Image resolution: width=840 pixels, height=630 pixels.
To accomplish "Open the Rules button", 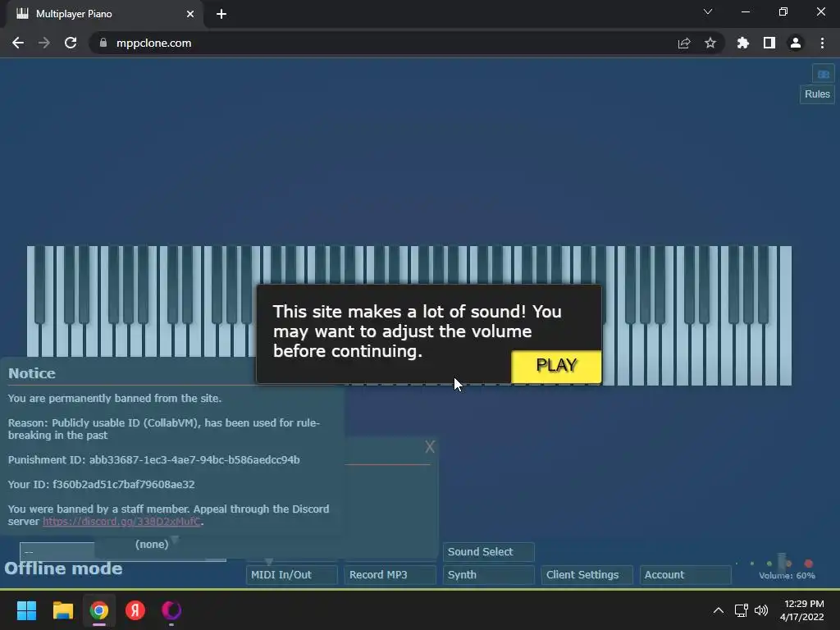I will [817, 94].
